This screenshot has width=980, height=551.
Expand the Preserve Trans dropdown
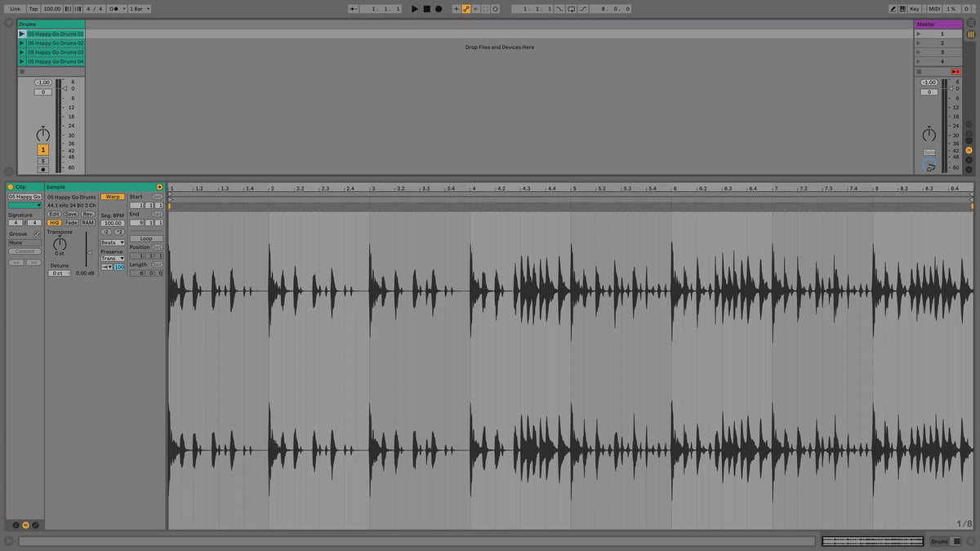[x=112, y=259]
